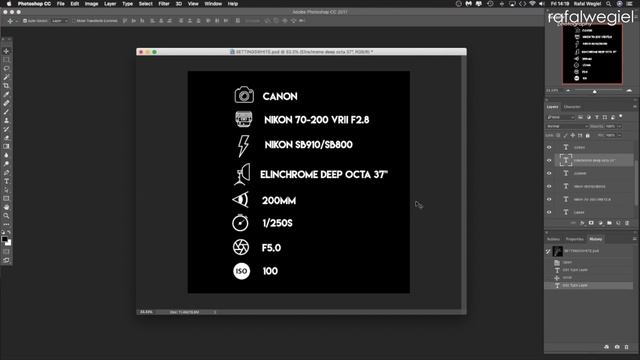Open Fill value dropdown arrow

619,135
